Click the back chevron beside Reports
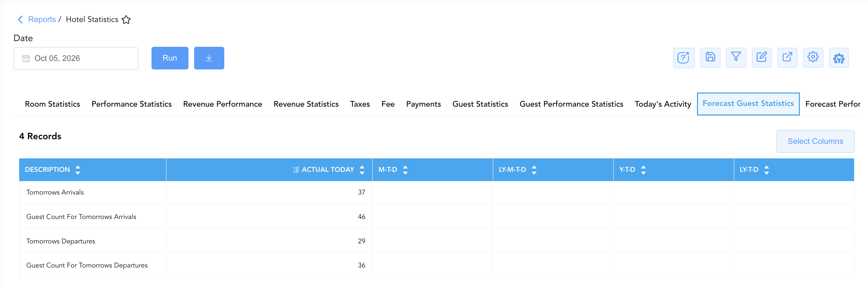Screen dimensions: 868x287 20,19
